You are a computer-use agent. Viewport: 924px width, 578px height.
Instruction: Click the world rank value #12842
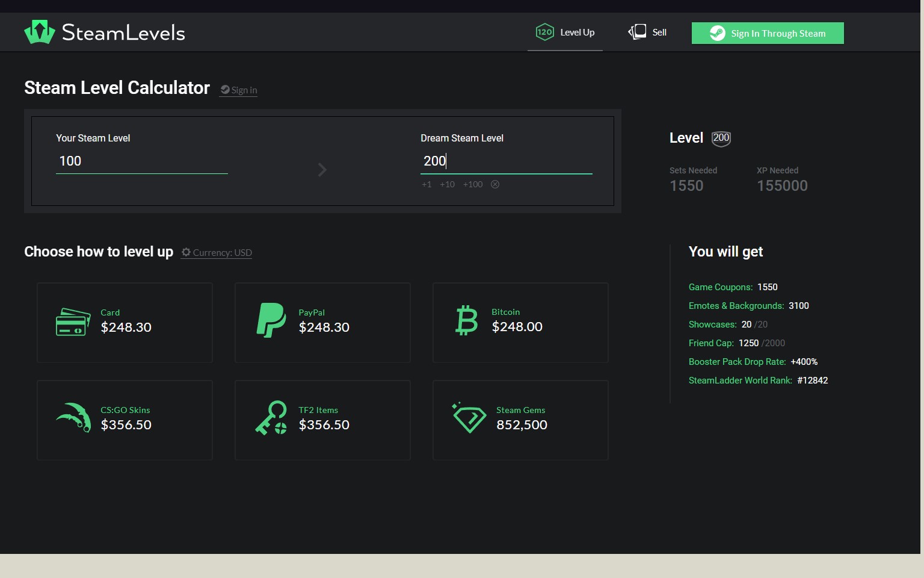click(x=813, y=381)
